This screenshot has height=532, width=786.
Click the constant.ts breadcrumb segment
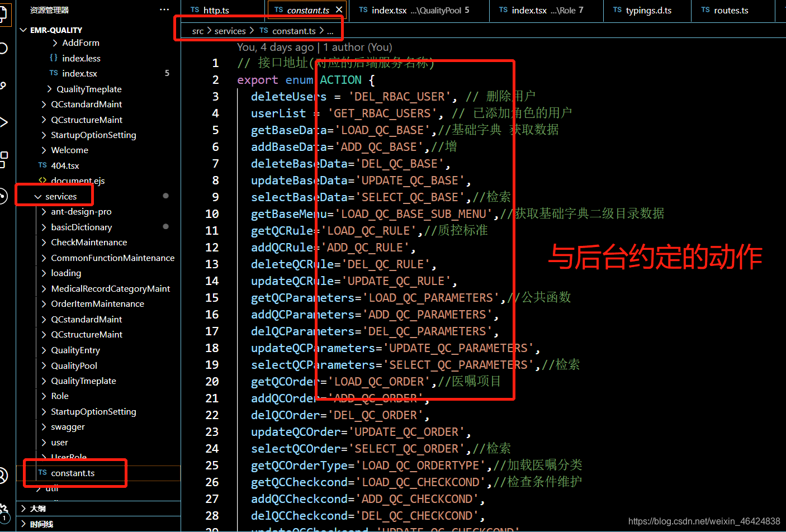(293, 31)
